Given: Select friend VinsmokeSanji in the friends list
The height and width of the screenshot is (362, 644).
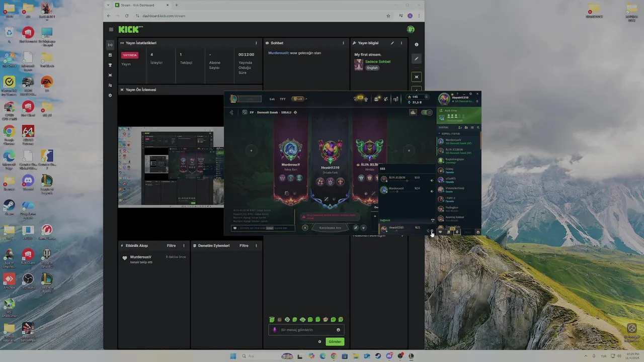Looking at the screenshot, I should tap(458, 190).
